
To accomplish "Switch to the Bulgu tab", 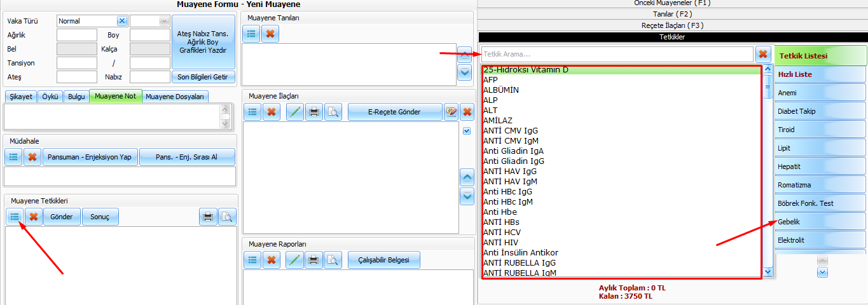I will coord(76,97).
